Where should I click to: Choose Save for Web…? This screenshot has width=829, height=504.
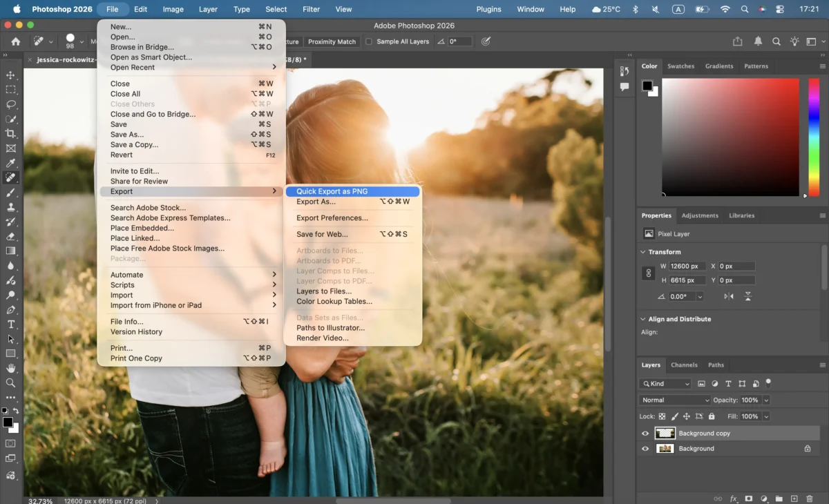tap(352, 234)
